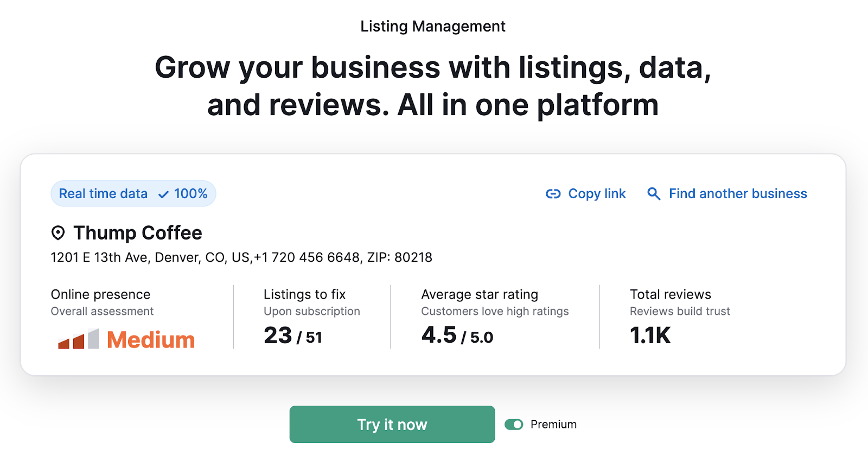Click the checkmark inside the 100% badge
The width and height of the screenshot is (868, 461).
pyautogui.click(x=162, y=193)
